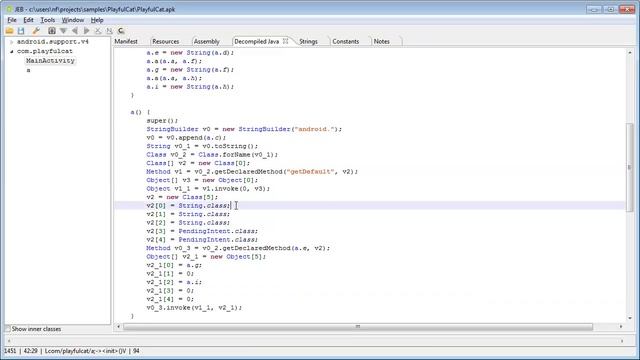
Task: Switch to the Manifest tab
Action: click(x=126, y=41)
